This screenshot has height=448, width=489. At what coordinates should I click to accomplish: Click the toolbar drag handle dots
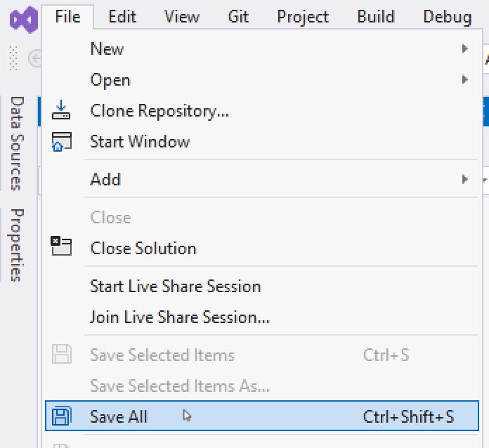[x=13, y=58]
